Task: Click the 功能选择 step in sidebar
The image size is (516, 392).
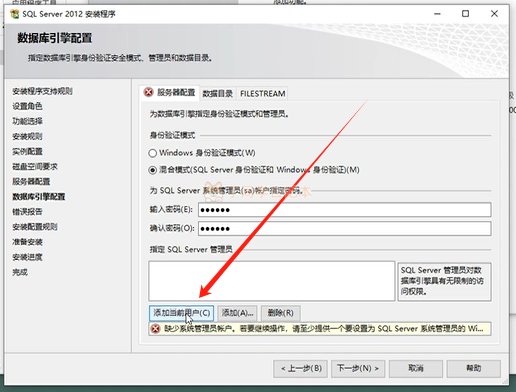Action: (x=27, y=121)
